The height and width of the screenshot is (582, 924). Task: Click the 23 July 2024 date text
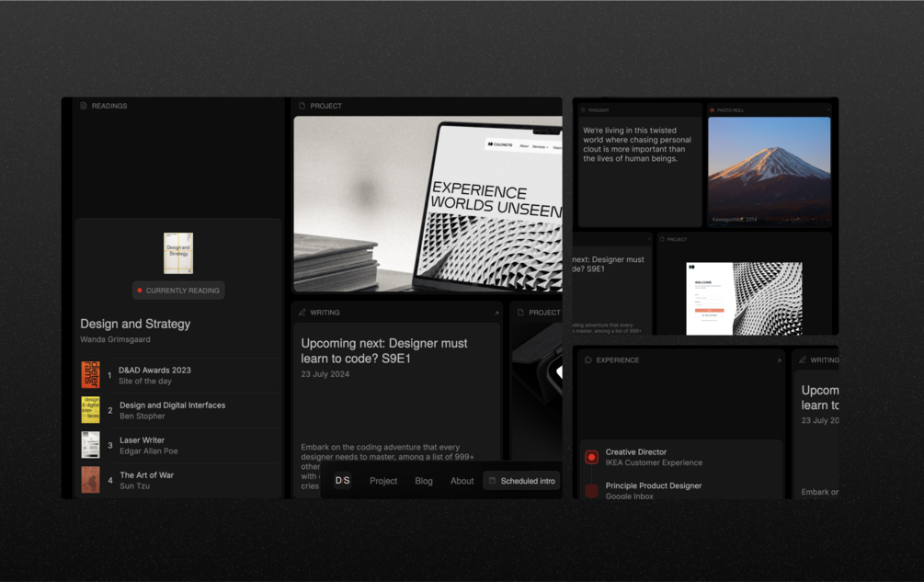[325, 374]
